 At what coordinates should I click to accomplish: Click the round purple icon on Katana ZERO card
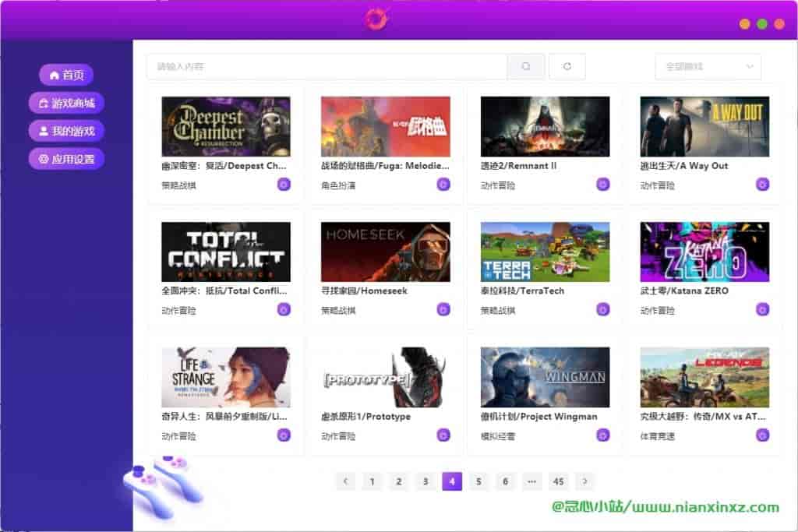762,309
